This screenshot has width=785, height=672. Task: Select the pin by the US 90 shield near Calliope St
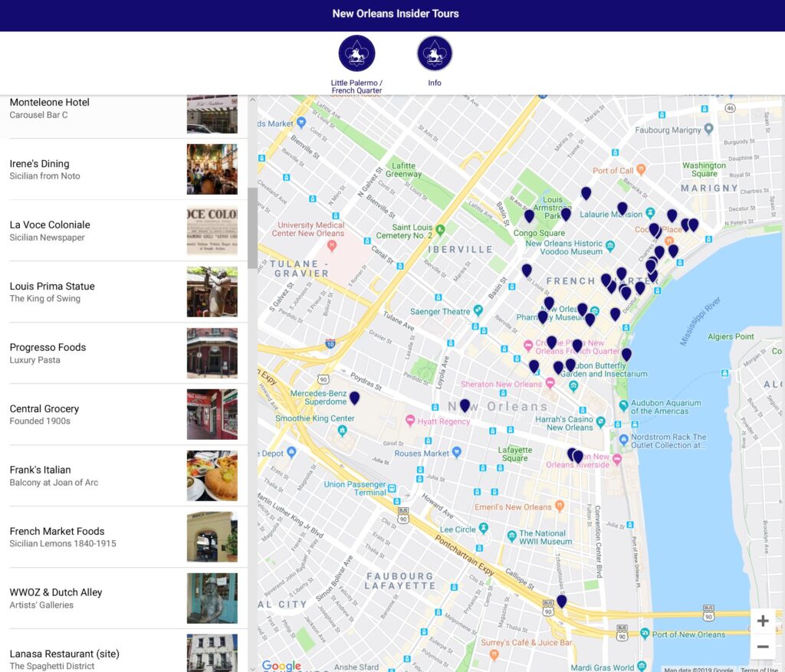[x=562, y=601]
